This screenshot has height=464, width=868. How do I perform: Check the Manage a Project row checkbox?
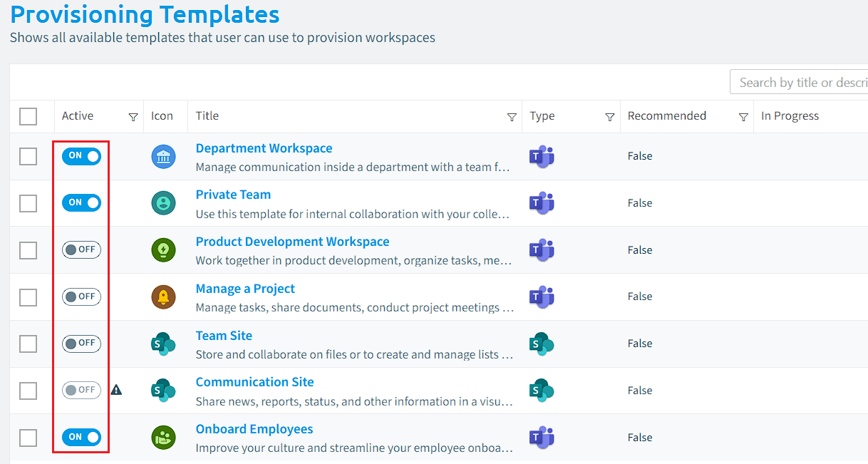coord(29,297)
